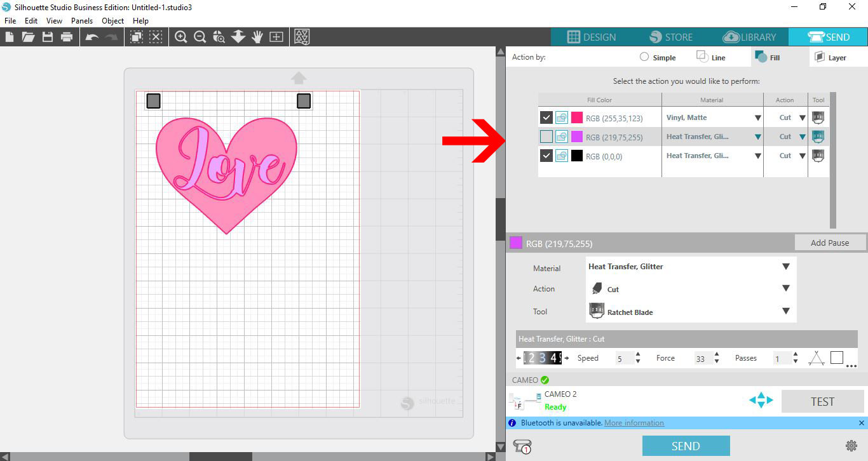Screen dimensions: 868x461
Task: Click the Force value field
Action: point(702,359)
